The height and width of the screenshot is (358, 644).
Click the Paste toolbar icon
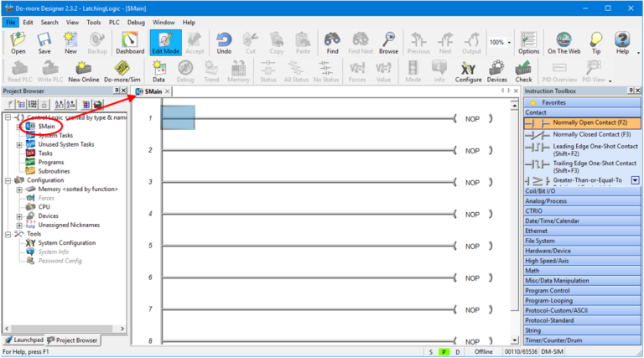[x=303, y=43]
